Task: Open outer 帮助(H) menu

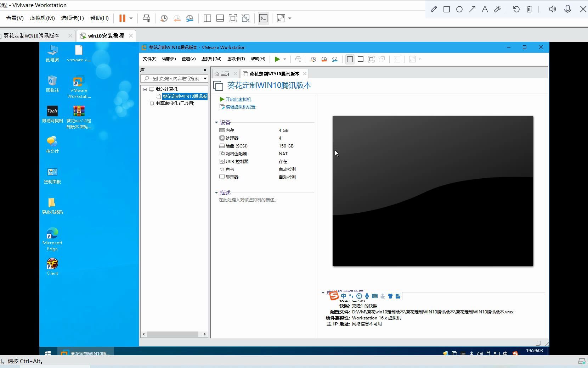Action: click(x=99, y=18)
